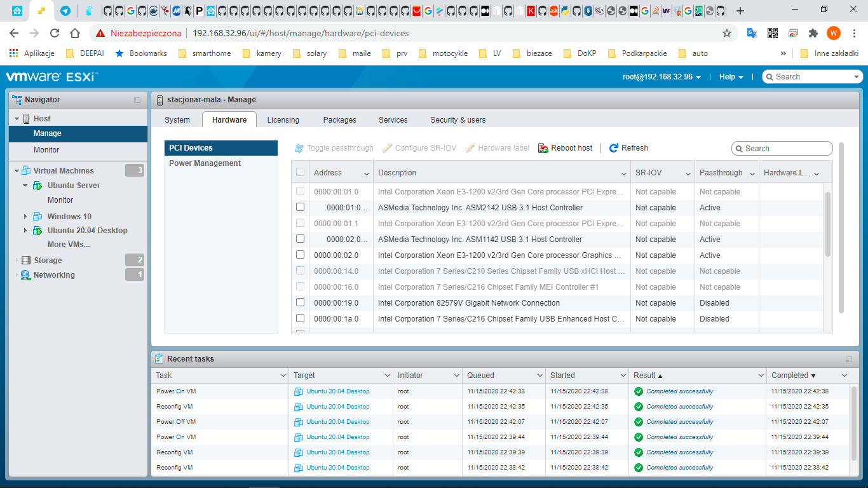Open the Passthrough column dropdown arrow
Image resolution: width=868 pixels, height=488 pixels.
click(x=752, y=173)
